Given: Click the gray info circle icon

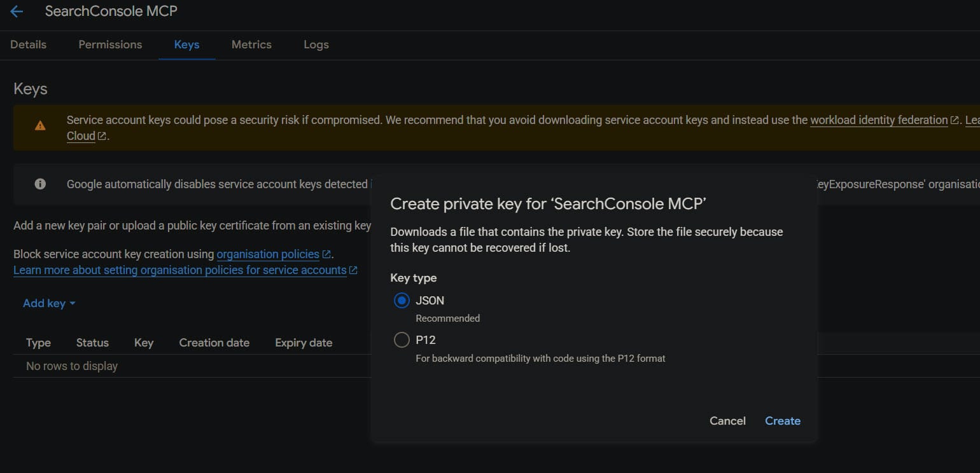Looking at the screenshot, I should [x=40, y=184].
